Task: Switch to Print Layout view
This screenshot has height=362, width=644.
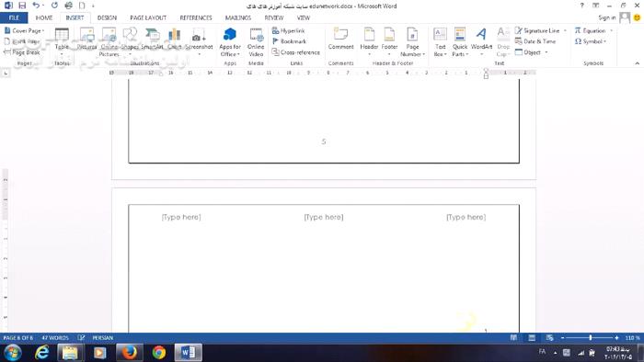Action: pos(532,338)
